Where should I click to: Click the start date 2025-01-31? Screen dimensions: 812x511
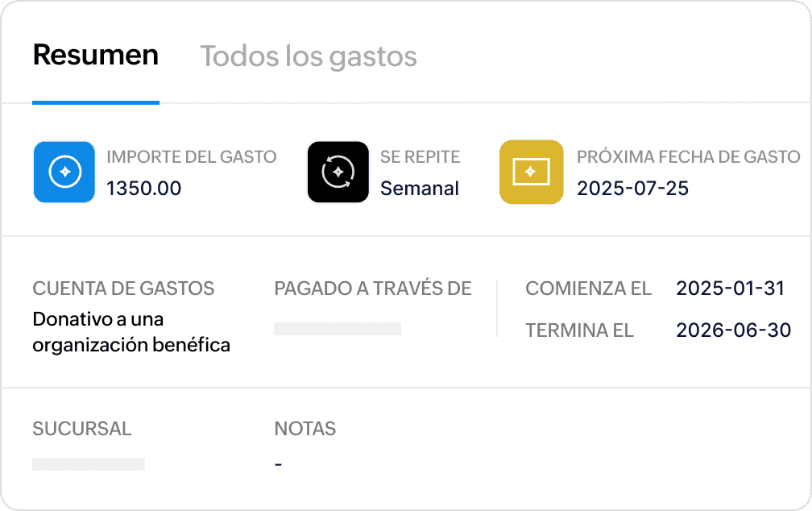tap(731, 289)
